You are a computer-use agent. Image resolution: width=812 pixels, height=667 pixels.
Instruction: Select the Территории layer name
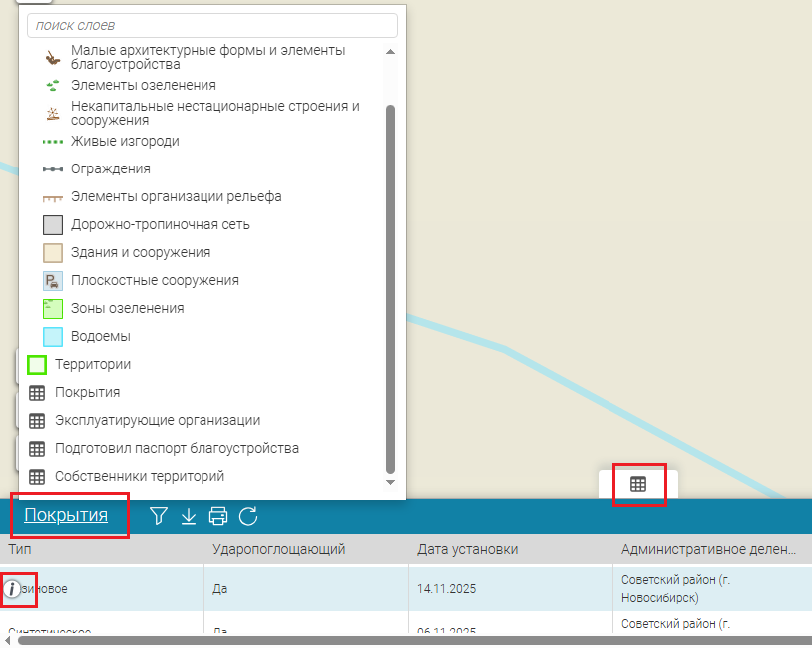pyautogui.click(x=93, y=365)
